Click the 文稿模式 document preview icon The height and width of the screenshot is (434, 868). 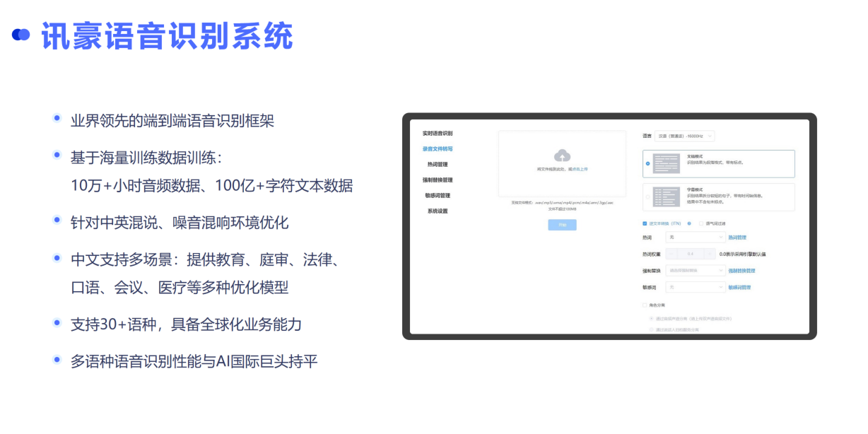coord(667,163)
